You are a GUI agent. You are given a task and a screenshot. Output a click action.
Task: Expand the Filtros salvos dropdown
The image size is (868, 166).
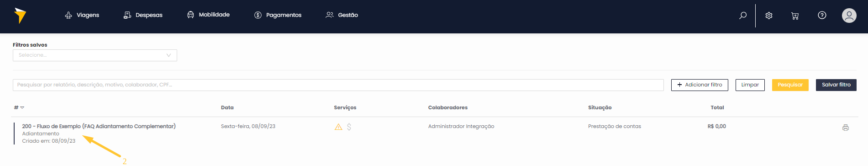(x=95, y=55)
